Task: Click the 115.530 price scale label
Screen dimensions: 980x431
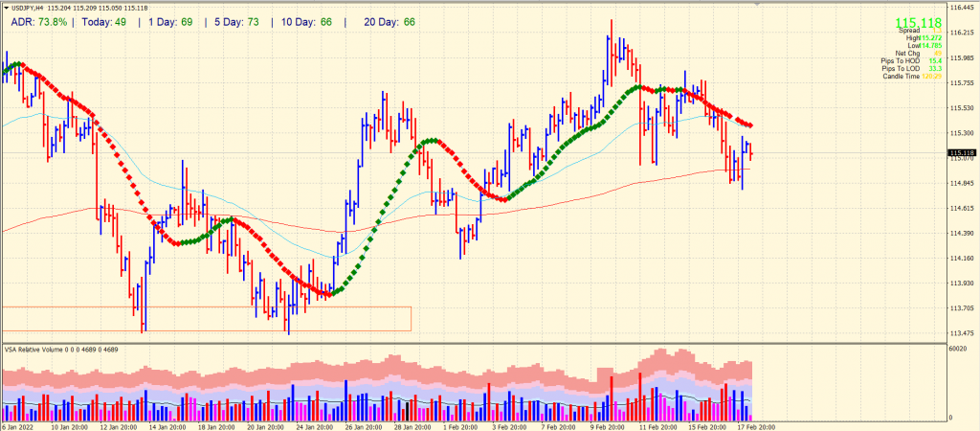Action: tap(960, 107)
